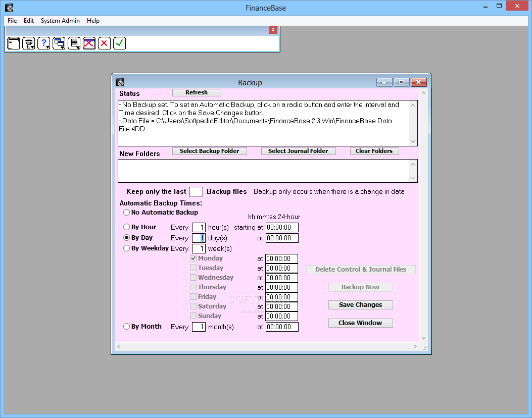The image size is (532, 418).
Task: Click the By Month time field
Action: click(282, 327)
